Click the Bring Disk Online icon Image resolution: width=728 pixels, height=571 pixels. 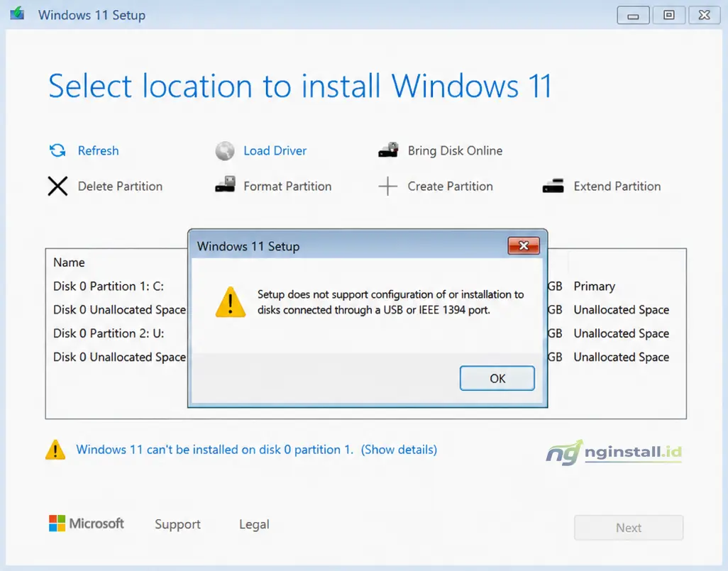388,150
